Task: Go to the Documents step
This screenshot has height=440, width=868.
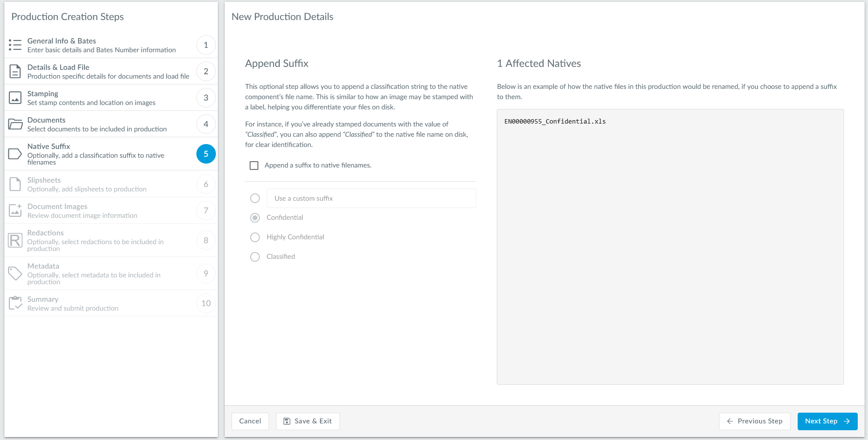Action: click(x=97, y=124)
